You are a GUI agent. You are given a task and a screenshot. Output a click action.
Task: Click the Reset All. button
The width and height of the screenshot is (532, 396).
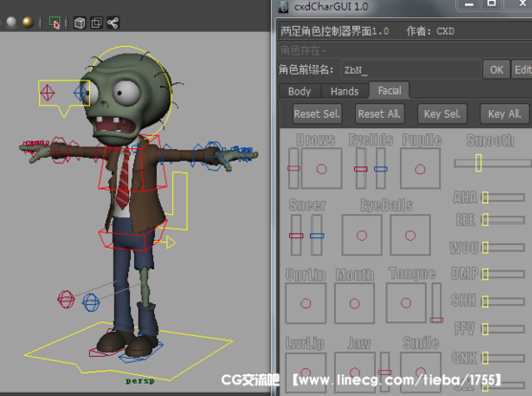coord(379,114)
